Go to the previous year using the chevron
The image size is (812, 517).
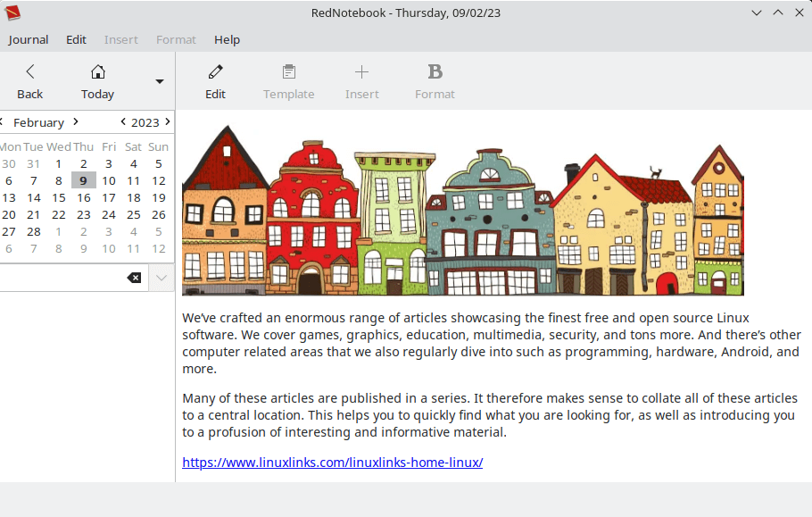(x=123, y=122)
